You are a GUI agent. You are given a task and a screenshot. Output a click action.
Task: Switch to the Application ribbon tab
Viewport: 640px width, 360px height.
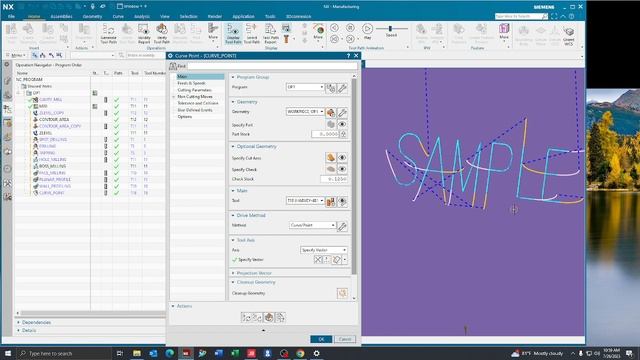click(x=243, y=16)
